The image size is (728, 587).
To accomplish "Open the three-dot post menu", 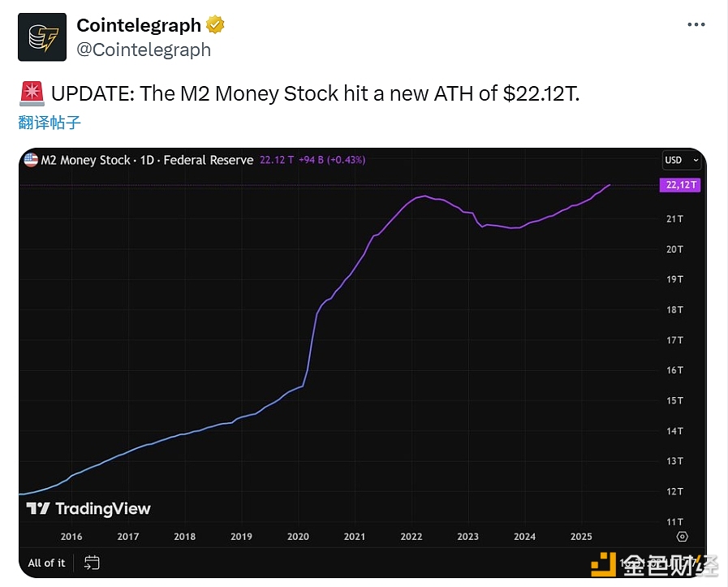I will click(696, 25).
